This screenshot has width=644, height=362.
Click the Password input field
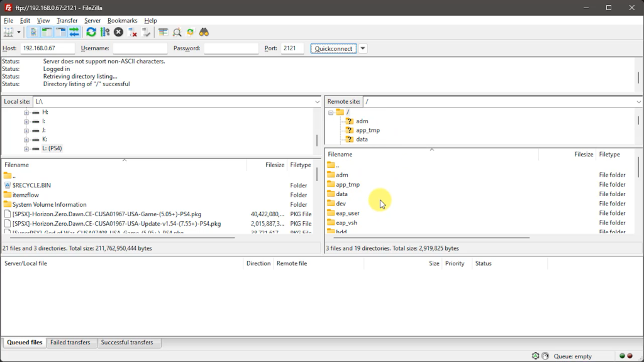coord(231,48)
